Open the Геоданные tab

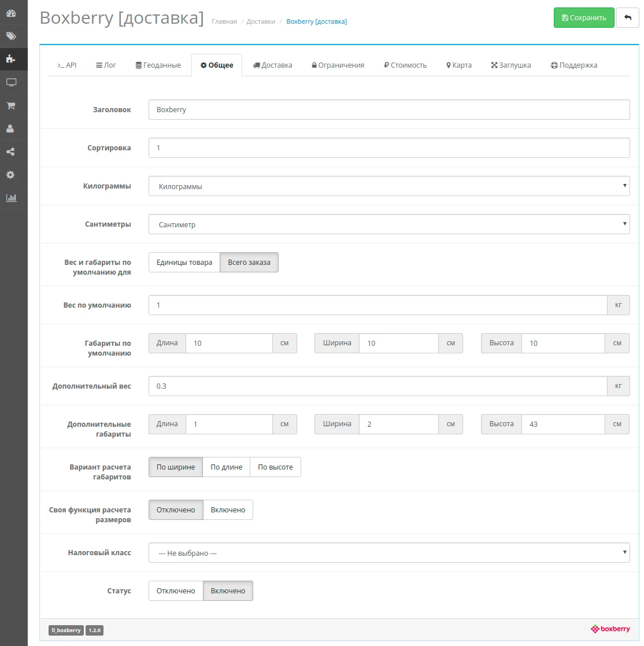tap(158, 65)
